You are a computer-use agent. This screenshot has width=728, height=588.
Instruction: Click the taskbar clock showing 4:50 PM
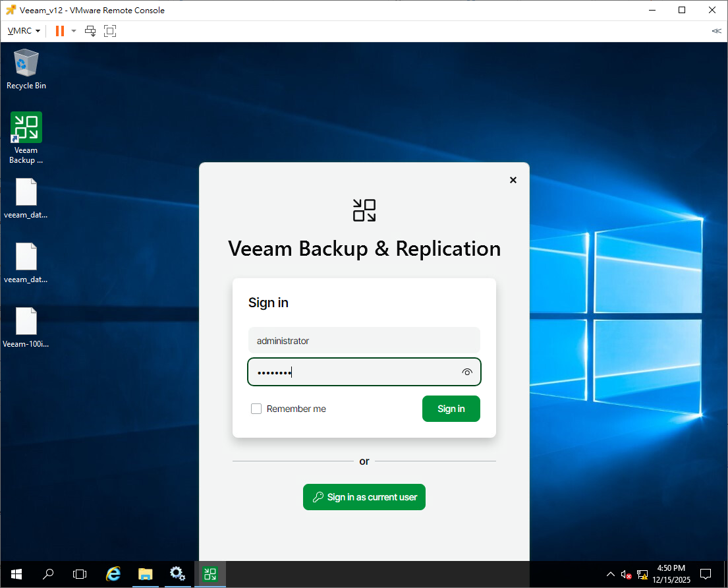pos(671,575)
